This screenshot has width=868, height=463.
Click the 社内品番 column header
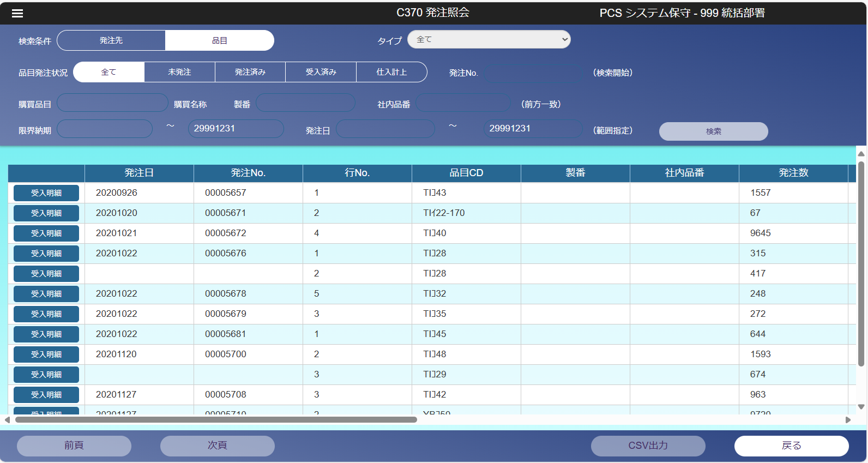(684, 173)
